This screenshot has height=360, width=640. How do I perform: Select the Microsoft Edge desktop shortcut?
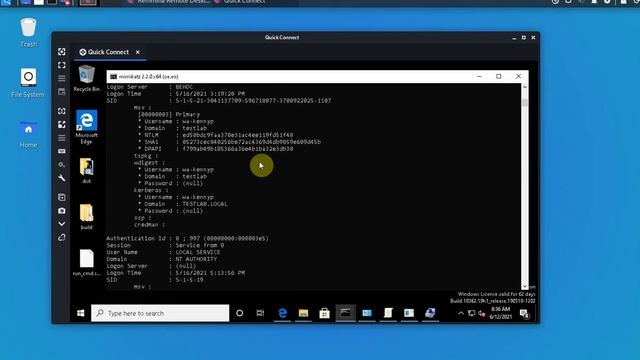pyautogui.click(x=87, y=127)
